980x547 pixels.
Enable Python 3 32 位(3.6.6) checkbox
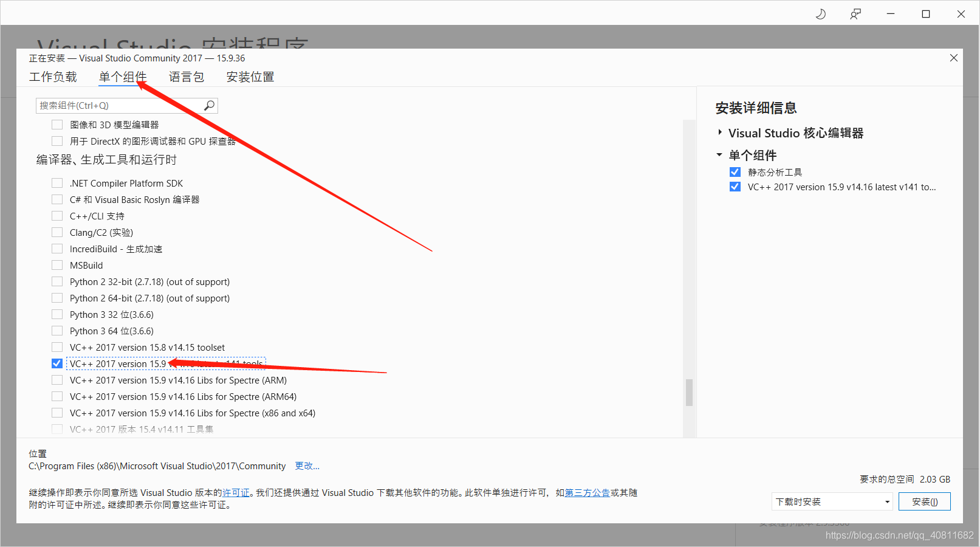click(57, 314)
